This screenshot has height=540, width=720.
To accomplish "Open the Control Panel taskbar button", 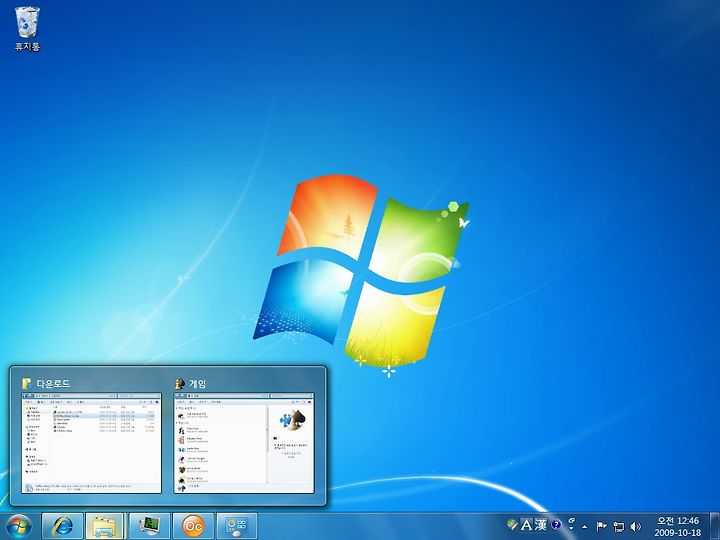I will click(236, 526).
